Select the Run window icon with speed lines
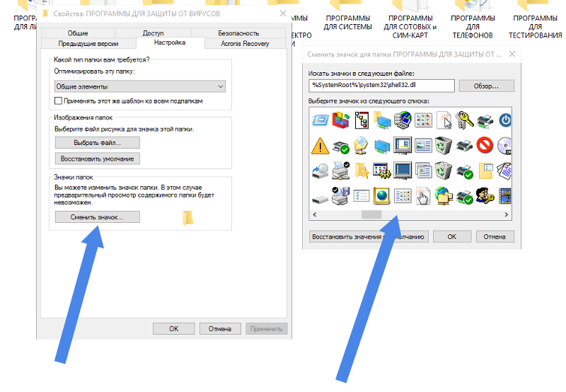 [x=320, y=120]
